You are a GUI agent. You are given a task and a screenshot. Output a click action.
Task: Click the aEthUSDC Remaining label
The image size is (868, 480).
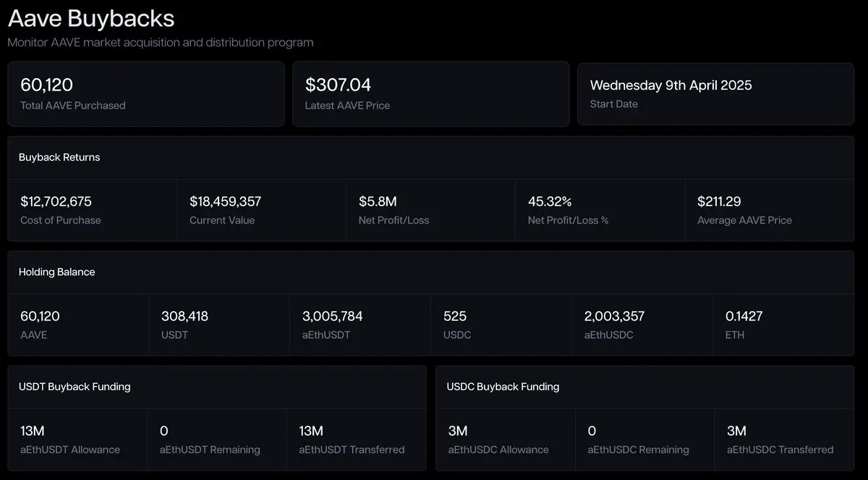coord(638,450)
